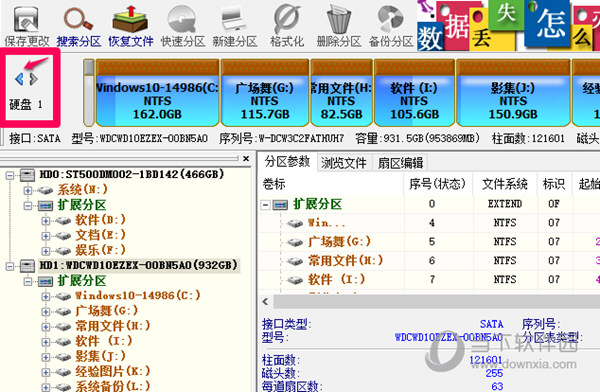Select 广场舞(G:) row in partition table
Image resolution: width=600 pixels, height=392 pixels.
click(429, 242)
